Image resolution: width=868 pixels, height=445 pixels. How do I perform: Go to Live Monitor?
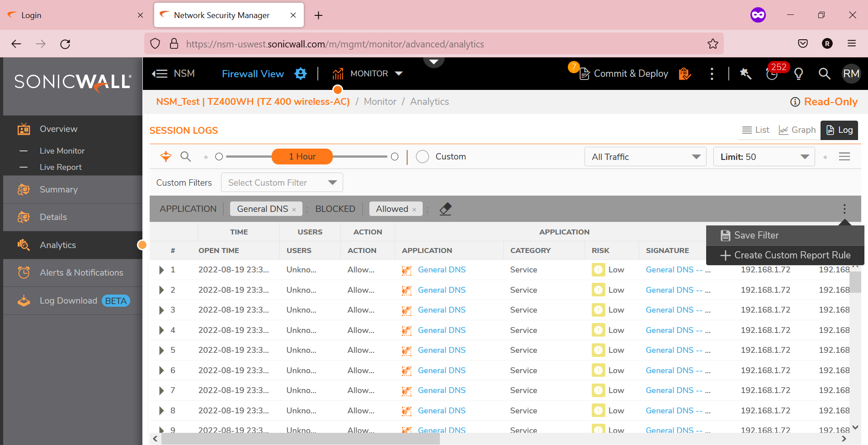click(x=62, y=151)
